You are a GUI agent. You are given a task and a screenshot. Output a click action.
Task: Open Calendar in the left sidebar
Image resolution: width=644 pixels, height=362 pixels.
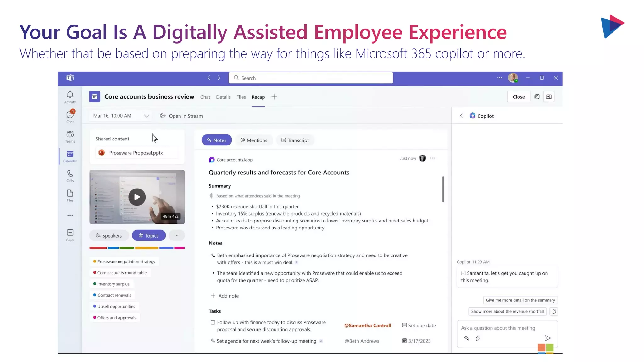[x=70, y=156]
